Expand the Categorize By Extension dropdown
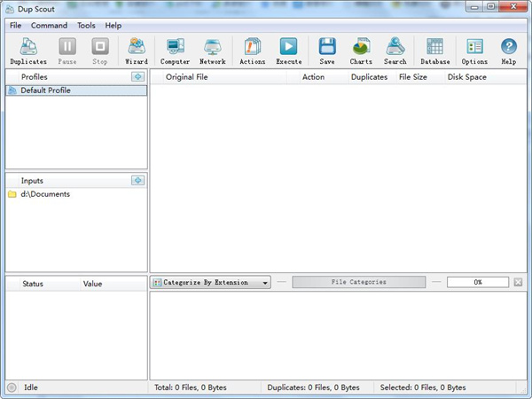 tap(210, 282)
